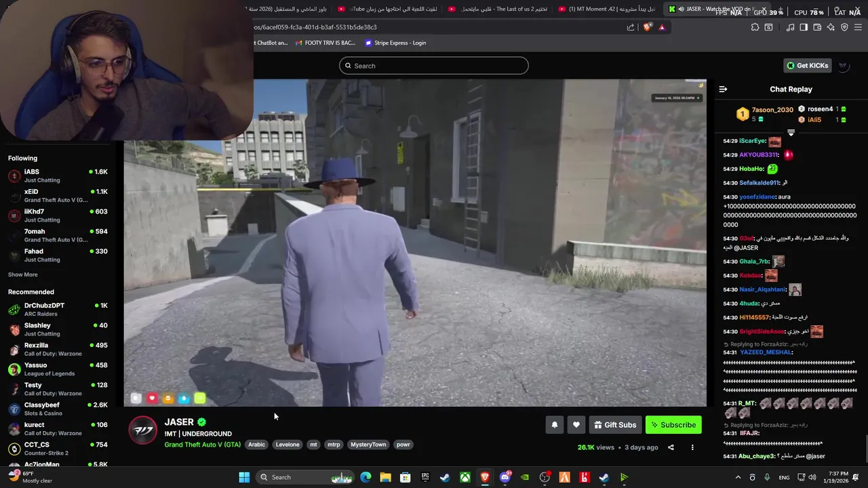This screenshot has width=868, height=488.
Task: Open Yassuo recommended channel
Action: pyautogui.click(x=58, y=369)
